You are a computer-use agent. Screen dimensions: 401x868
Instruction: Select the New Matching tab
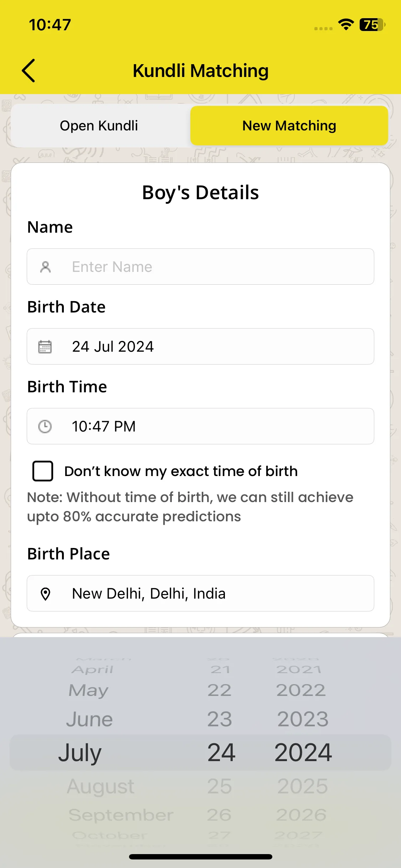click(289, 126)
